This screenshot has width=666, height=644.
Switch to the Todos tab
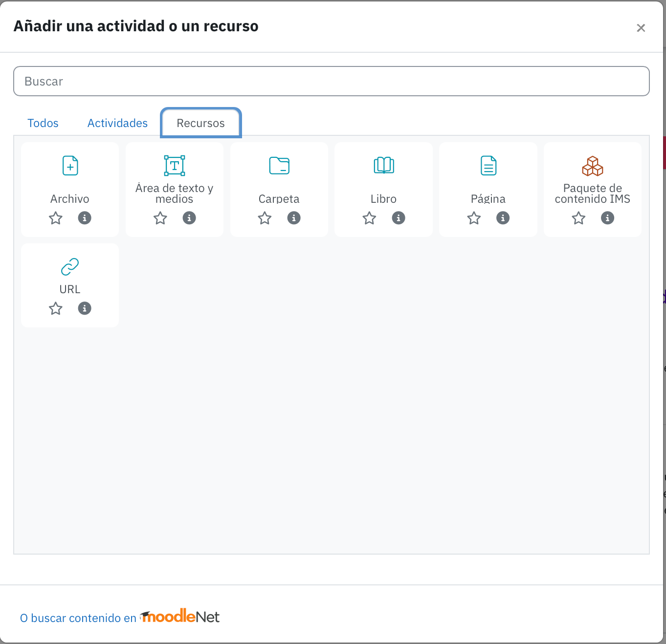[43, 123]
